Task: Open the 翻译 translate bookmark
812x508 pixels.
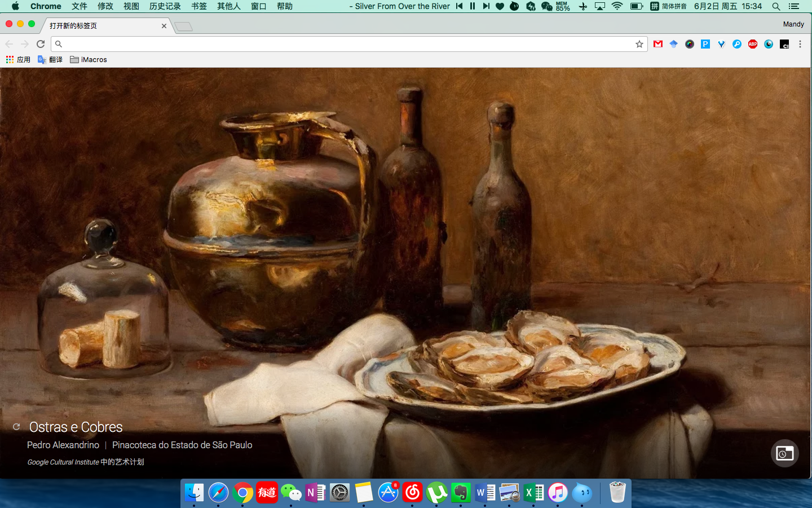Action: (x=50, y=59)
